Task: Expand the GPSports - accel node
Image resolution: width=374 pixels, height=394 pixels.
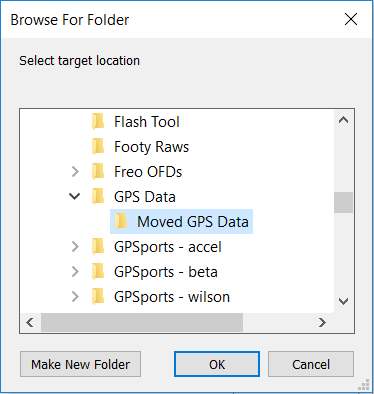Action: 75,247
